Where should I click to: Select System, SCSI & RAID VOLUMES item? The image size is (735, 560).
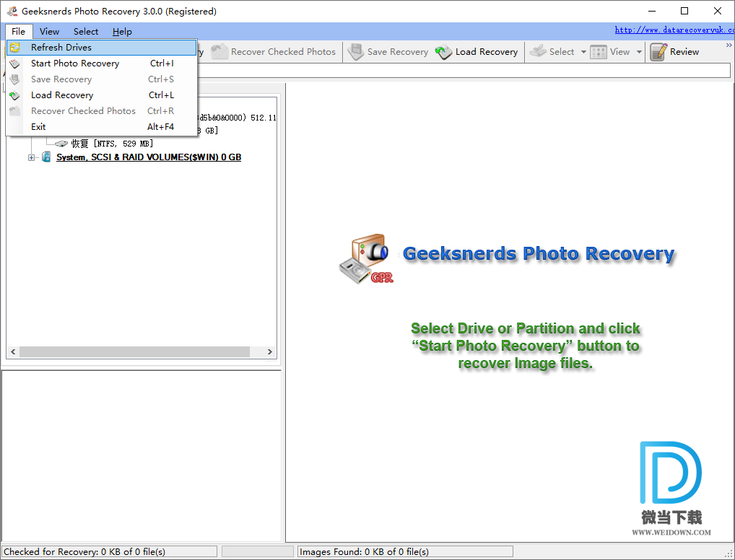pyautogui.click(x=149, y=157)
